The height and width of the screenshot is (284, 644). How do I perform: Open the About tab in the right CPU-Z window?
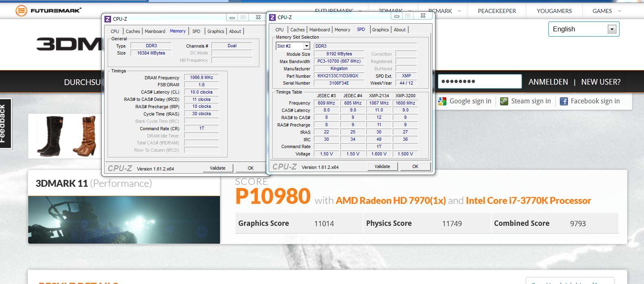tap(400, 30)
